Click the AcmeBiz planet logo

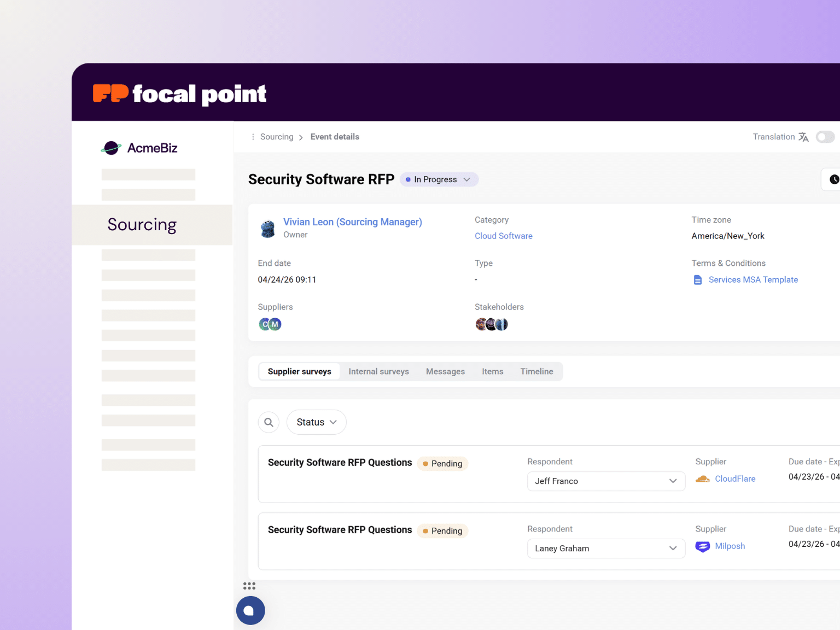pyautogui.click(x=111, y=147)
